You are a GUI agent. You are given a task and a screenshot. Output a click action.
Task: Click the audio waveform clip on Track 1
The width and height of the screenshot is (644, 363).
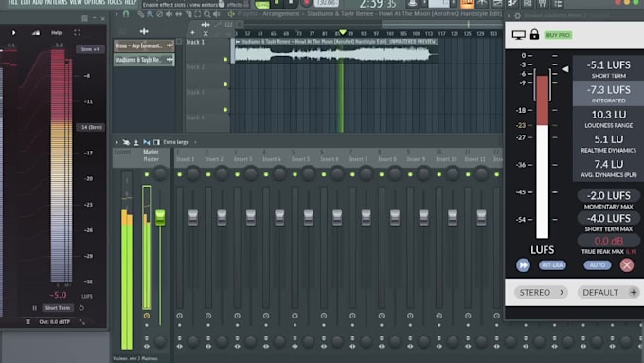tap(334, 51)
